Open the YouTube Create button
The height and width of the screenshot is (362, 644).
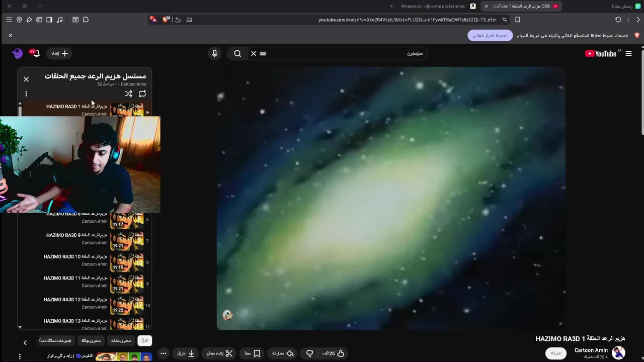[x=59, y=53]
